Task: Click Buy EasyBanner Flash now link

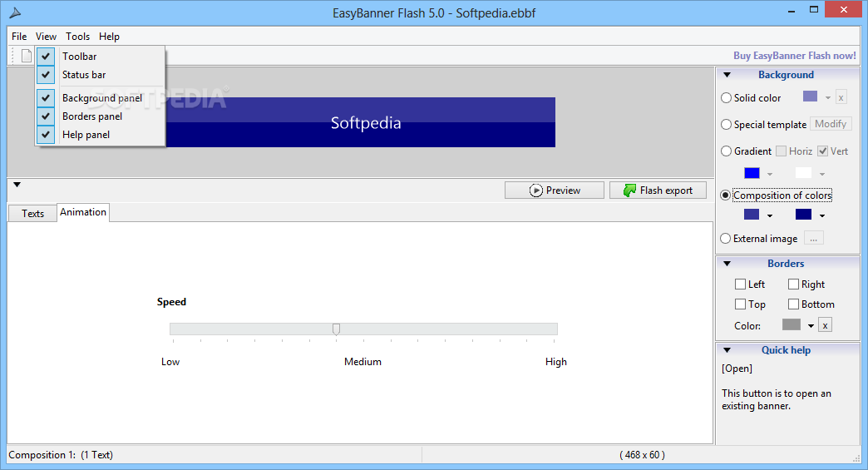Action: 794,56
